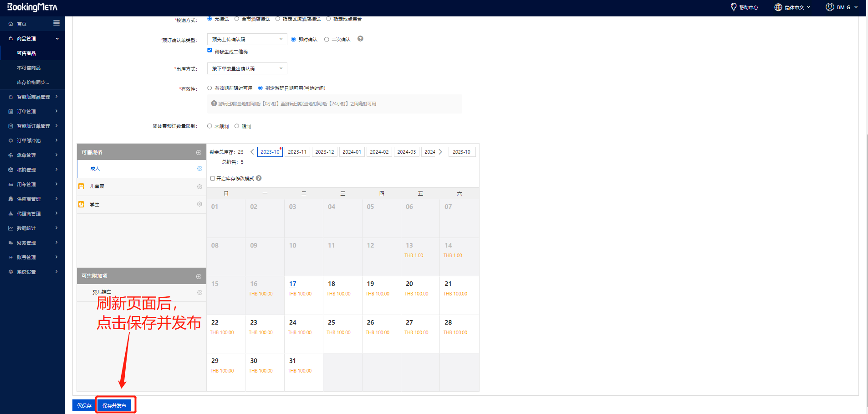
Task: Open the 简体中文 language dropdown
Action: [792, 7]
